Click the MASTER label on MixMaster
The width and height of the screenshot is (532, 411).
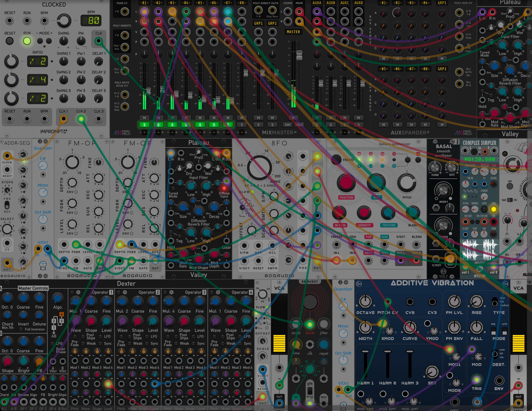tap(293, 32)
